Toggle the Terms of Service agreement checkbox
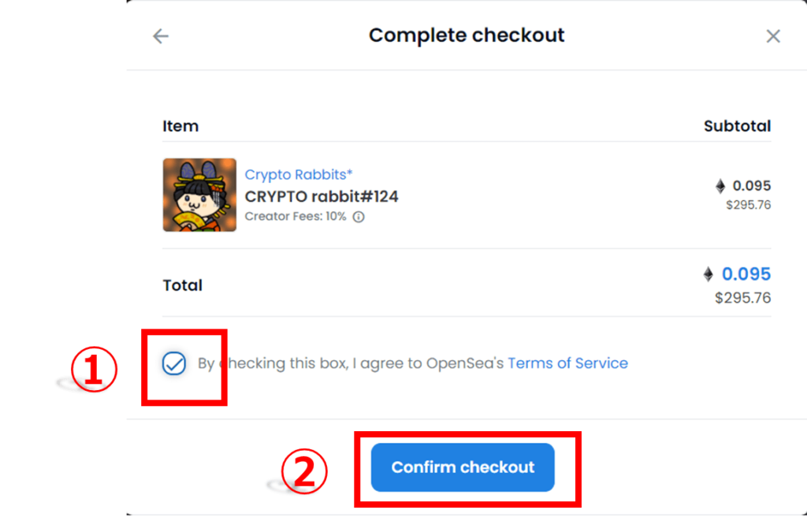This screenshot has width=807, height=532. 174,364
